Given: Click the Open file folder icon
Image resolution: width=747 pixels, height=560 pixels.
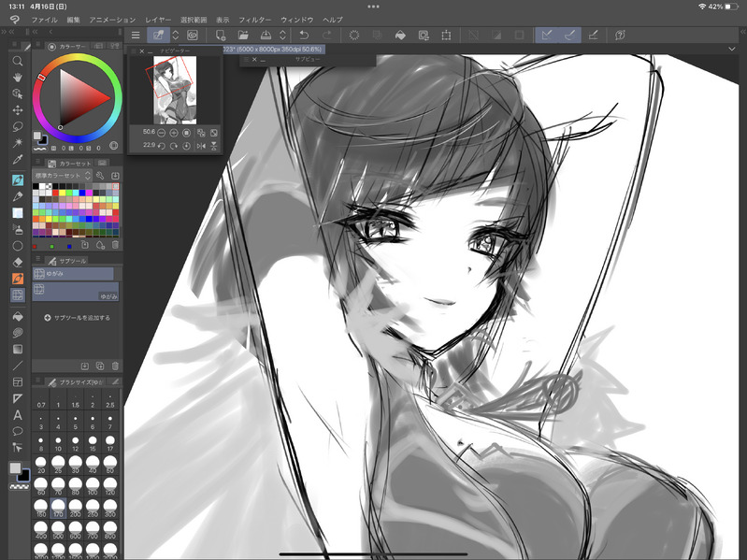Looking at the screenshot, I should 243,36.
